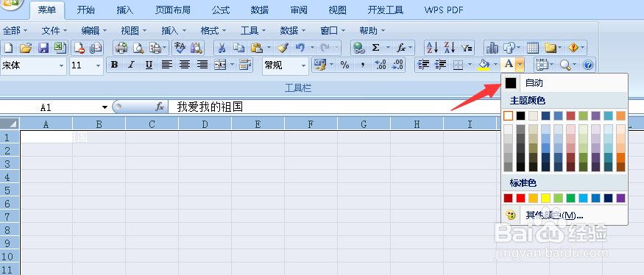Save the workbook using the floppy icon
The width and height of the screenshot is (644, 275).
[43, 48]
